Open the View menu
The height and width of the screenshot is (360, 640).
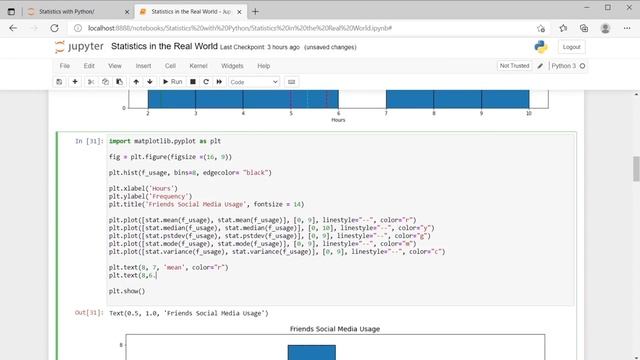point(115,66)
